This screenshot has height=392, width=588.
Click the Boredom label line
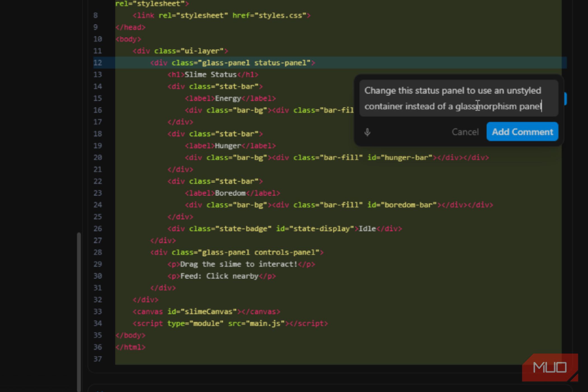click(232, 193)
